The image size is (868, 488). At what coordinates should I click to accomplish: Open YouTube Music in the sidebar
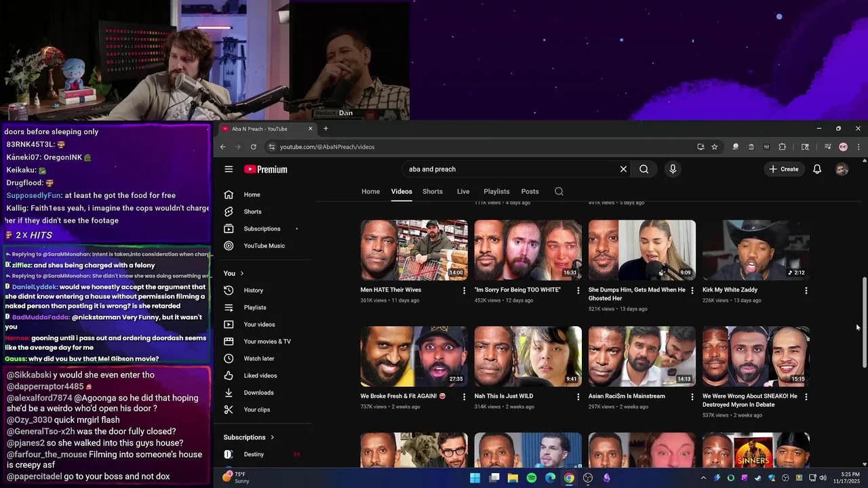click(263, 246)
